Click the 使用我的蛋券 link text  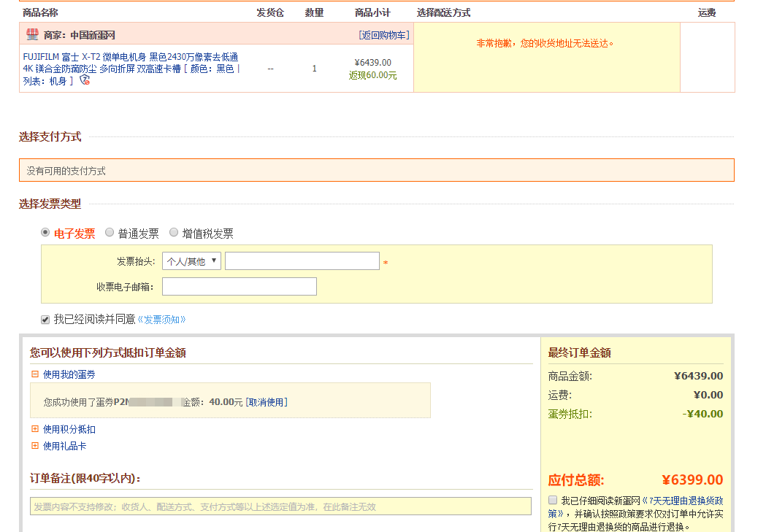coord(69,374)
